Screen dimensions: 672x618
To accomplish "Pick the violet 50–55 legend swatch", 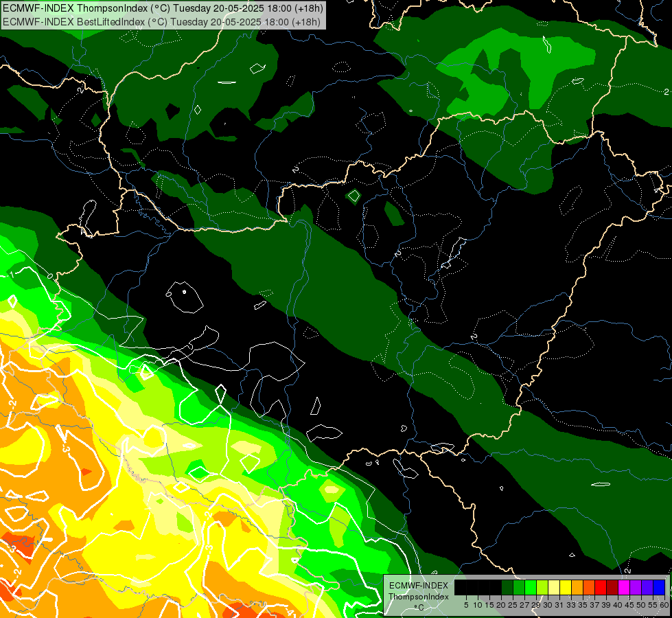I will 647,587.
